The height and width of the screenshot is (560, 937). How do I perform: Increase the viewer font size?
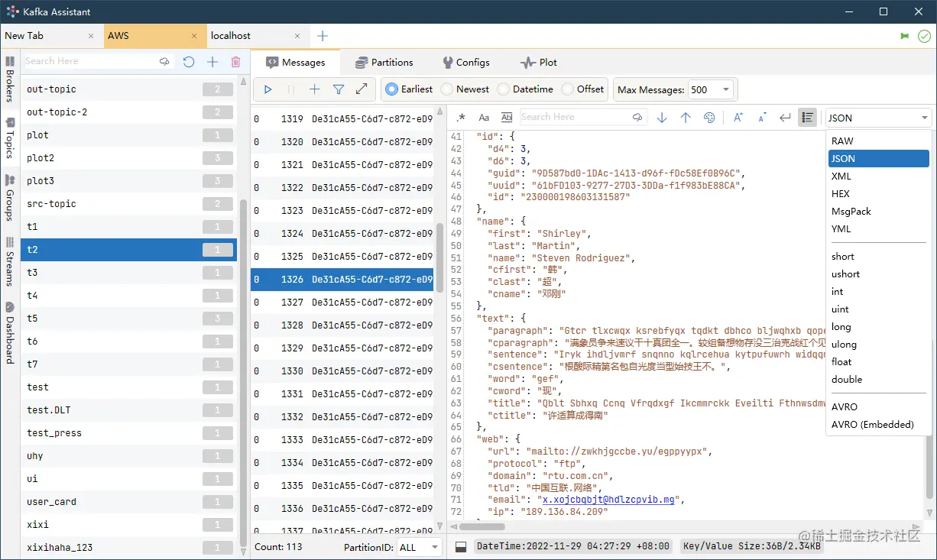[738, 118]
